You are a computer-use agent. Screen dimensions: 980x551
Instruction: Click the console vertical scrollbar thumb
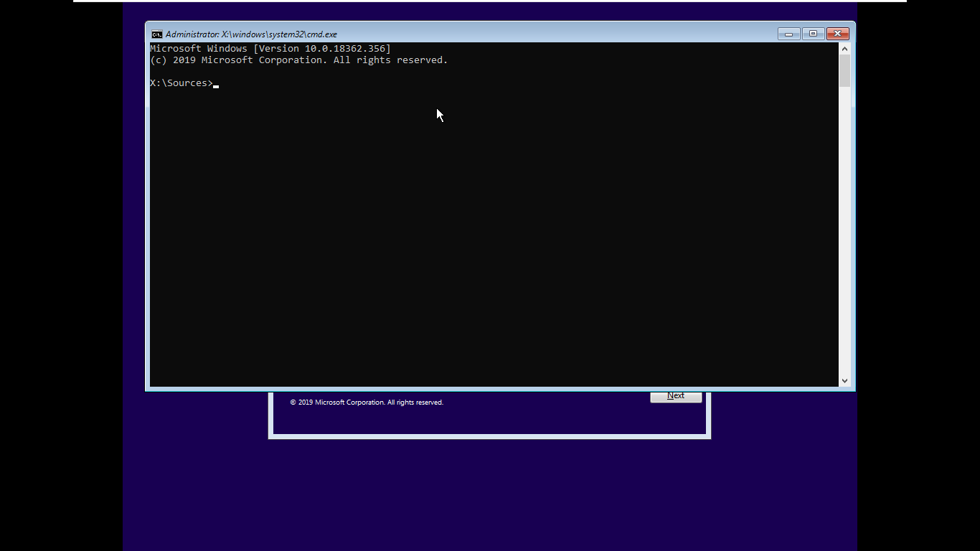(844, 70)
